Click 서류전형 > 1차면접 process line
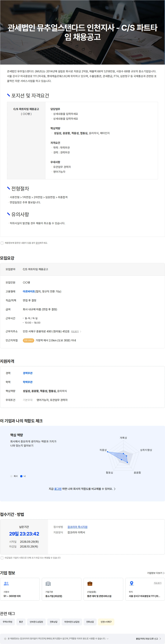This screenshot has width=165, height=644. [x=38, y=197]
